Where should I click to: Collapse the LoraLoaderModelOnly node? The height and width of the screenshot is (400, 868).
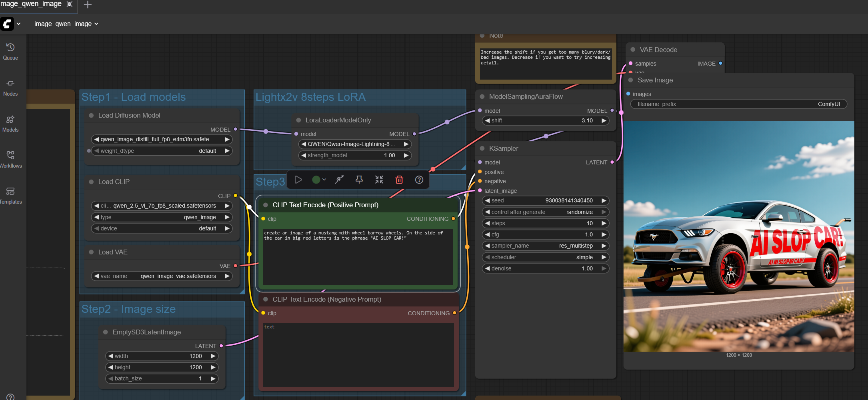click(298, 120)
